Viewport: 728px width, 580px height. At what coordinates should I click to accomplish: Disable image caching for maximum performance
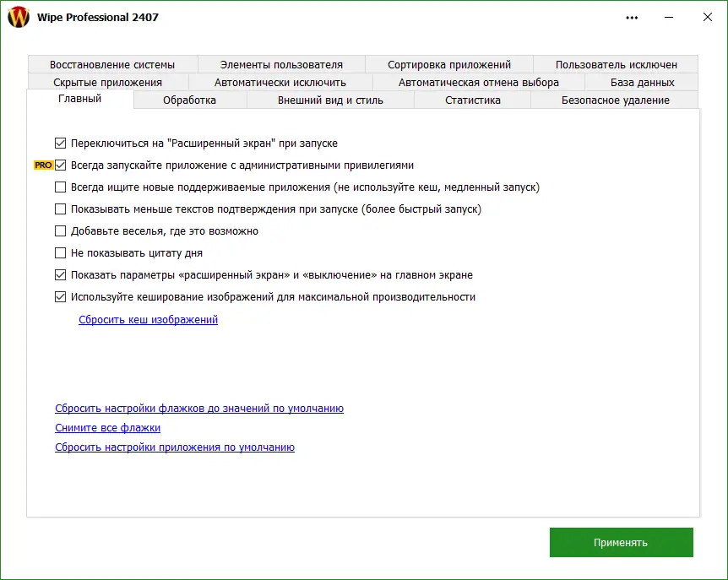click(x=60, y=296)
